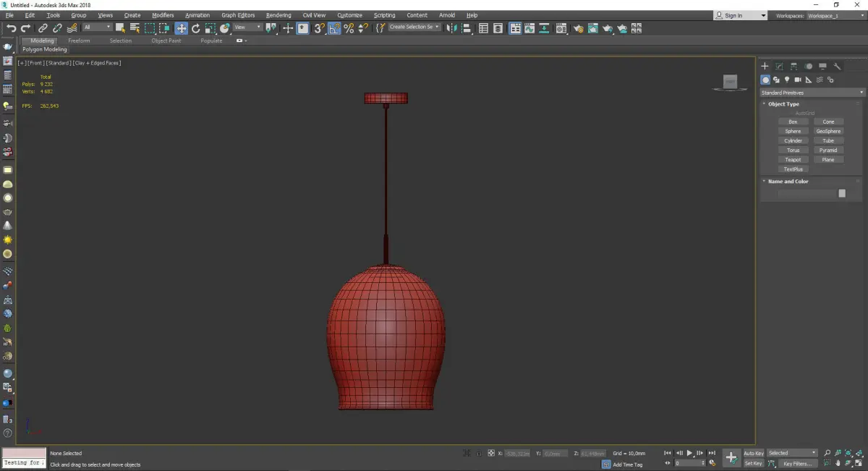Click the Undo arrow icon

pos(12,28)
